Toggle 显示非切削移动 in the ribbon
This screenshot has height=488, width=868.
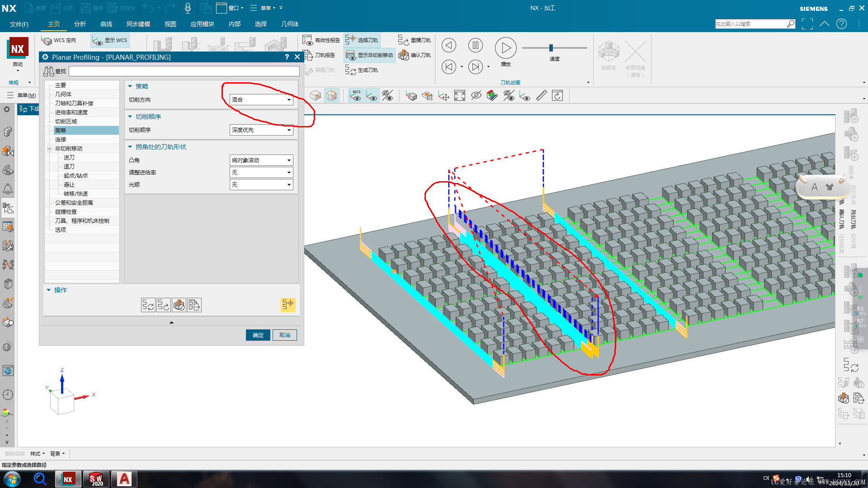tap(369, 55)
